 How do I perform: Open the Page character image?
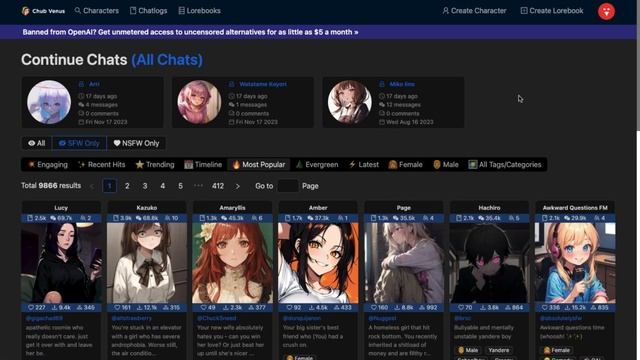(404, 263)
